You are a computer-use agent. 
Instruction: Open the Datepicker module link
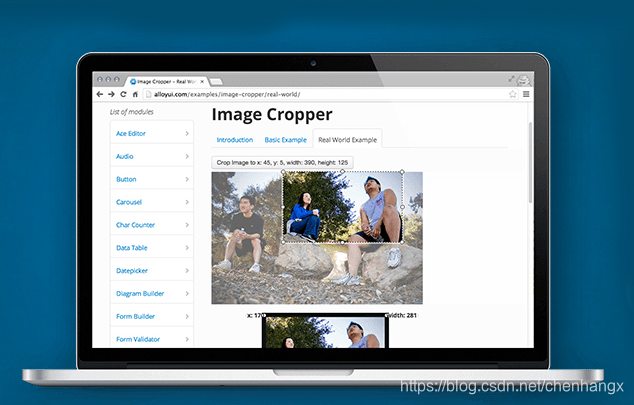(132, 270)
